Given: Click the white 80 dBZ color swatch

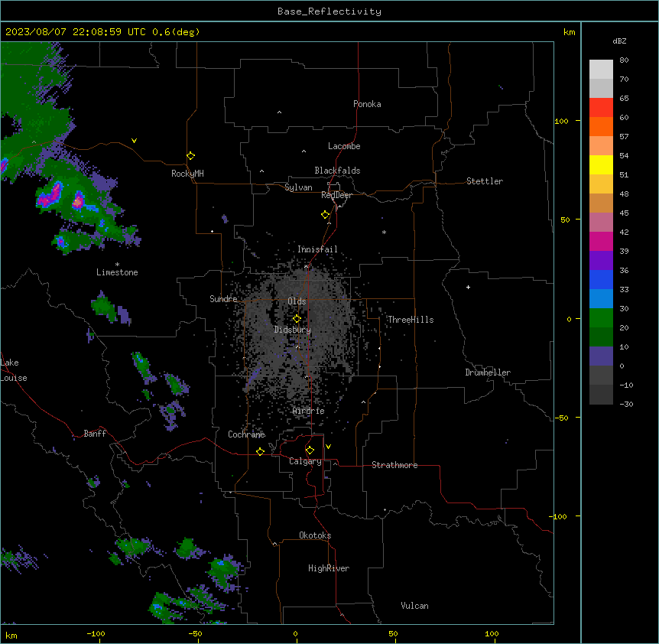Looking at the screenshot, I should [x=601, y=70].
